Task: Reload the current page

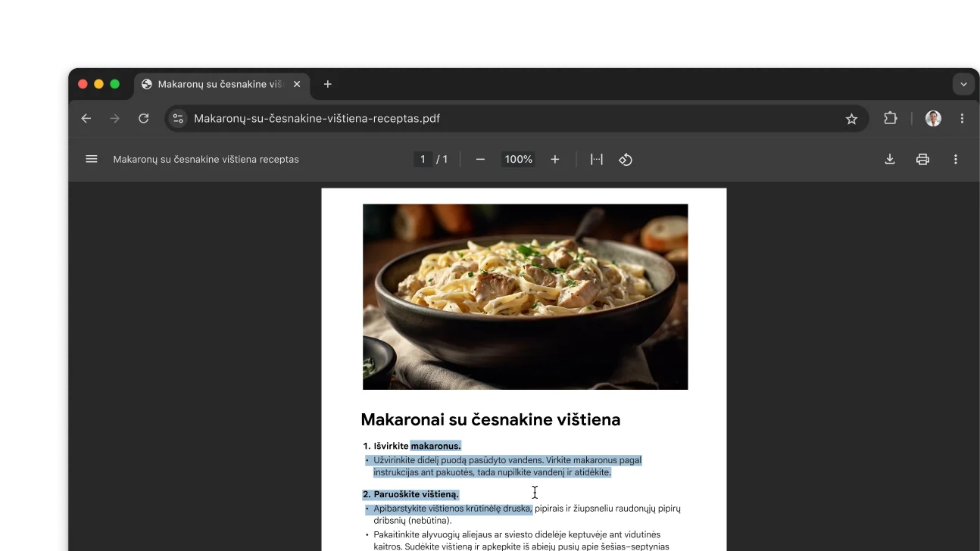Action: (x=144, y=118)
